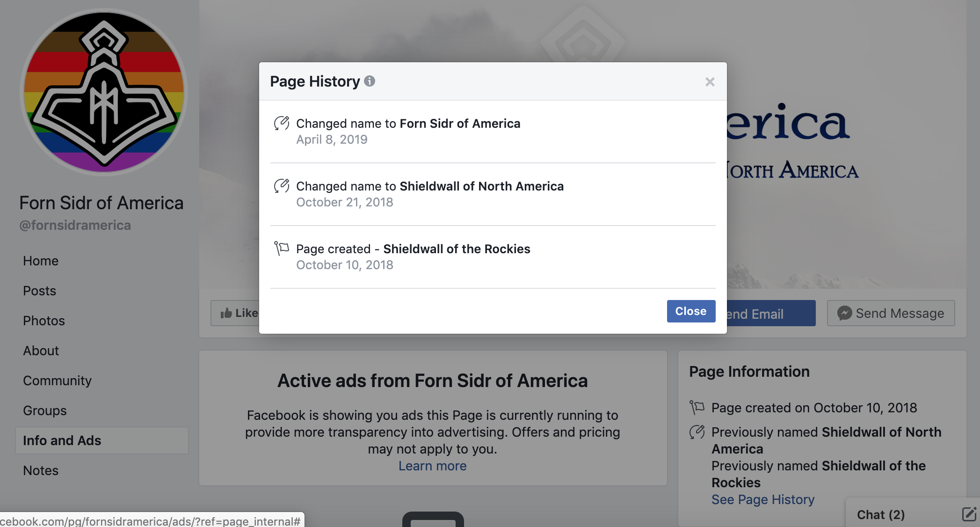This screenshot has height=527, width=980.
Task: Open the See Page History link
Action: [763, 500]
